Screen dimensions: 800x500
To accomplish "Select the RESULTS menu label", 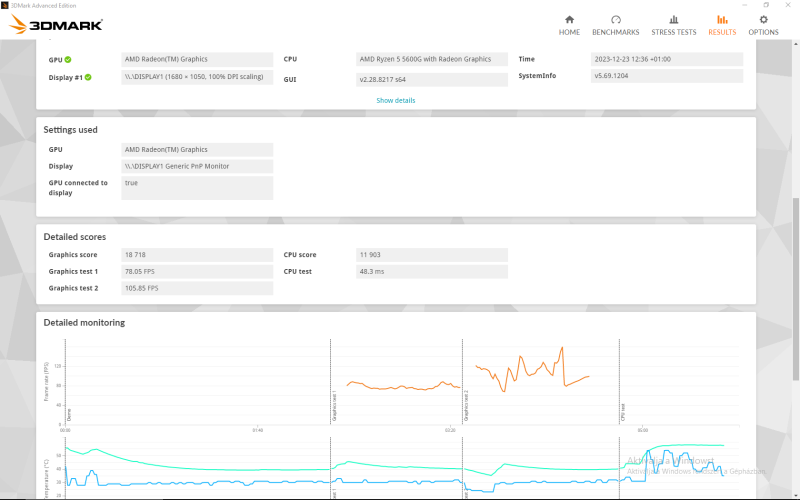I will [x=722, y=32].
